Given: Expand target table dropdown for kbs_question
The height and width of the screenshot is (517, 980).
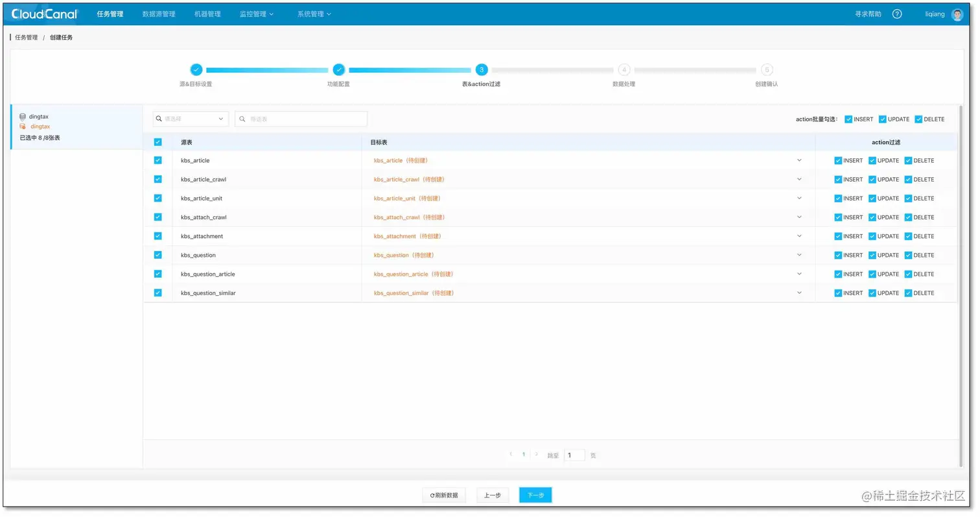Looking at the screenshot, I should click(799, 255).
